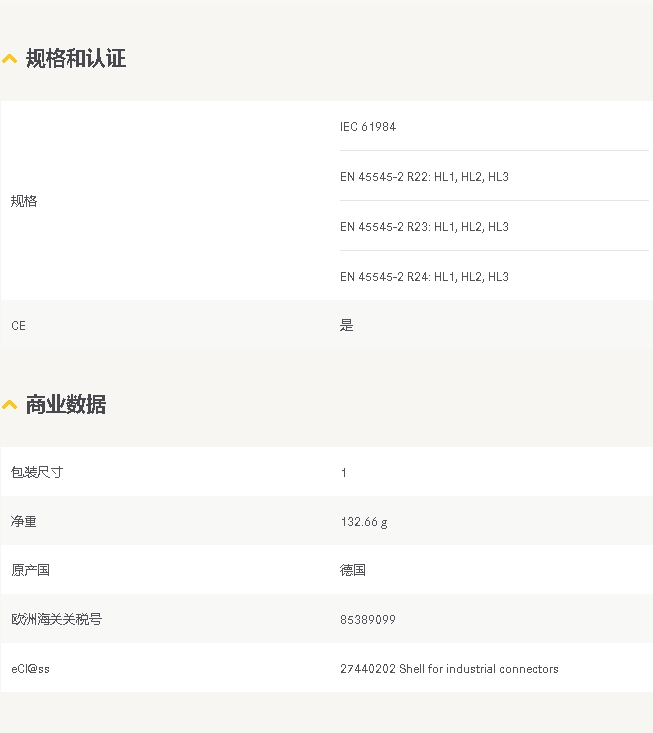Click the CE row label

pos(18,326)
